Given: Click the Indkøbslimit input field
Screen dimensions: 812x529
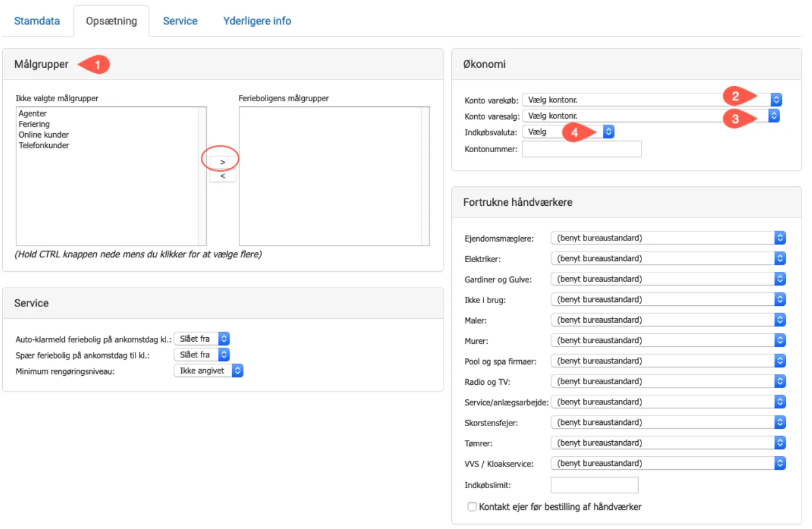Looking at the screenshot, I should 594,485.
